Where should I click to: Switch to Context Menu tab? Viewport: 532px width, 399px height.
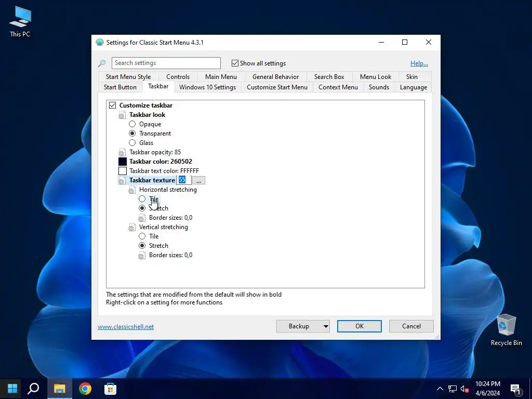[x=338, y=87]
